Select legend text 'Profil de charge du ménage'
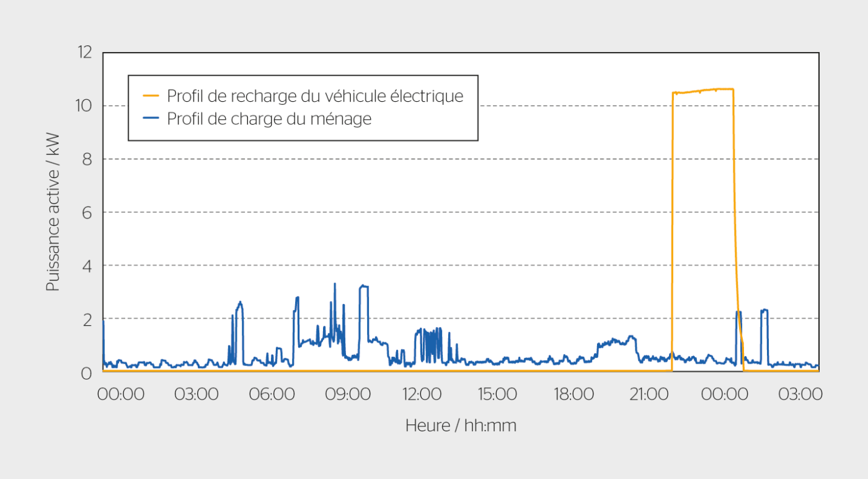 (269, 118)
